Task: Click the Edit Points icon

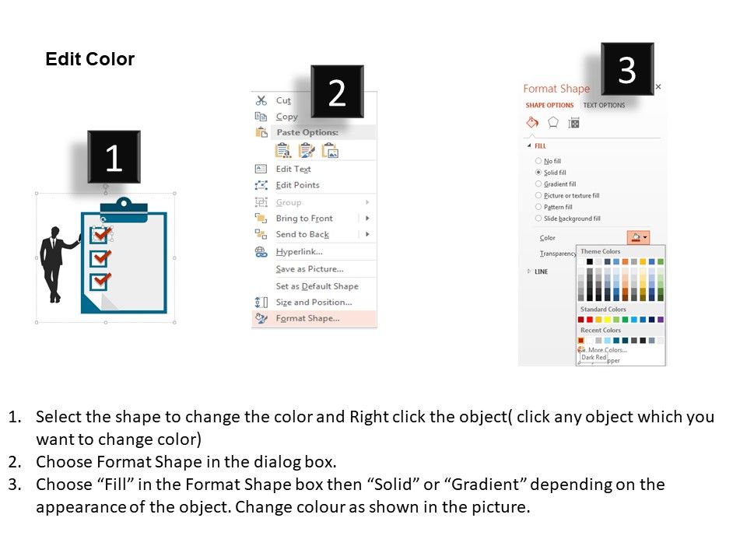Action: point(261,185)
